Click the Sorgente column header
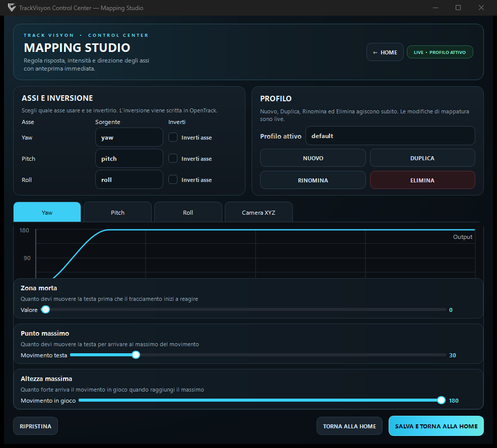This screenshot has height=448, width=497. point(108,122)
